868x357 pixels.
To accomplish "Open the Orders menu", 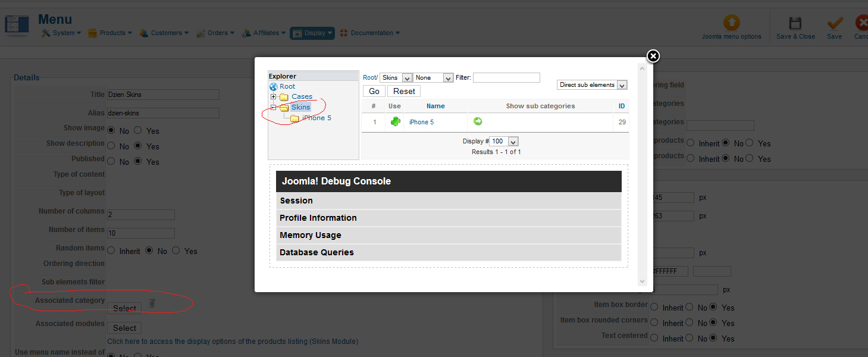I will [x=215, y=33].
